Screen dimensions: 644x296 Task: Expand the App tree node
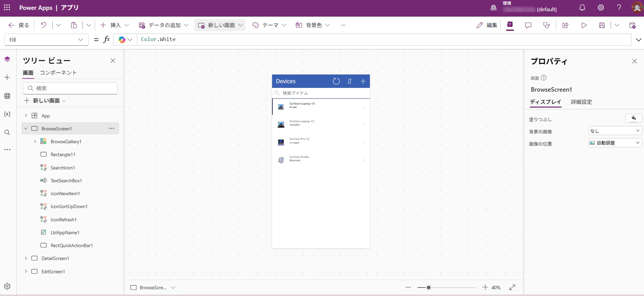(x=26, y=116)
